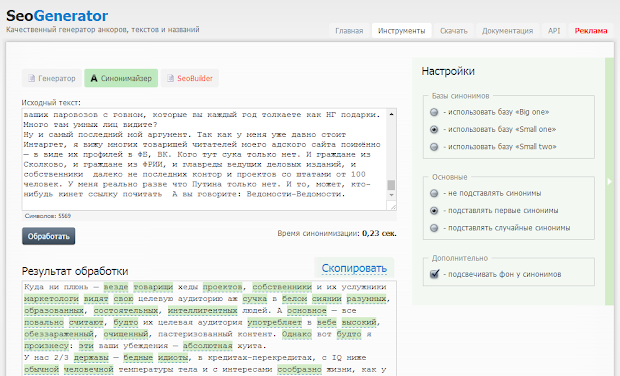
Task: Select подставлять случайные синонимы option
Action: (434, 228)
